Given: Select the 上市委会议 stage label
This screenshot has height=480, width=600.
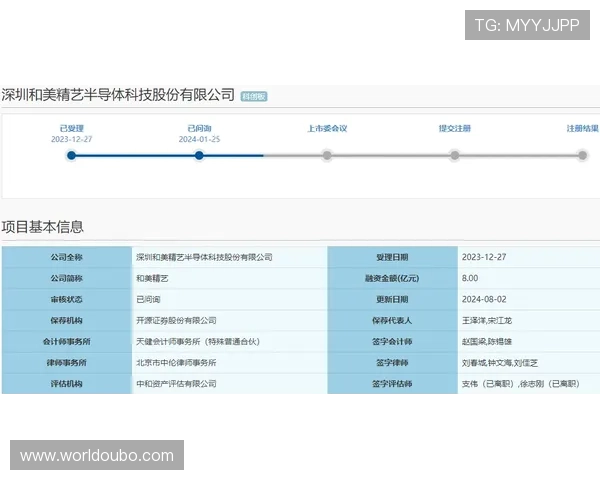Looking at the screenshot, I should (327, 128).
